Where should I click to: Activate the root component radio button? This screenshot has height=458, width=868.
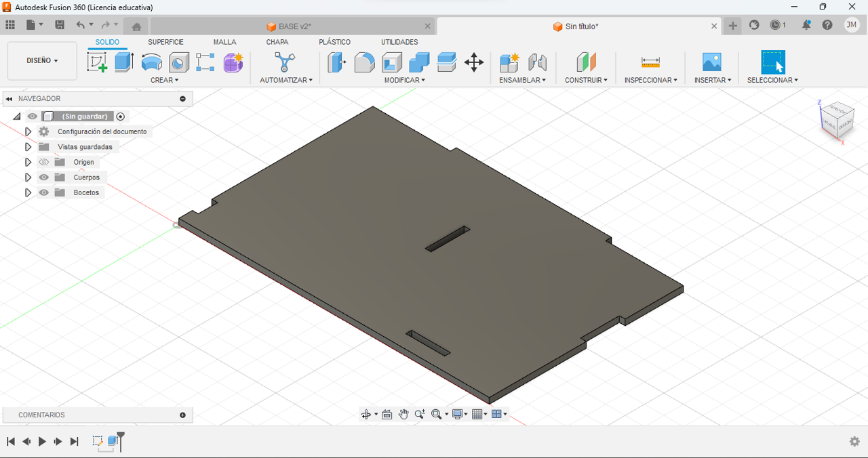(x=121, y=117)
